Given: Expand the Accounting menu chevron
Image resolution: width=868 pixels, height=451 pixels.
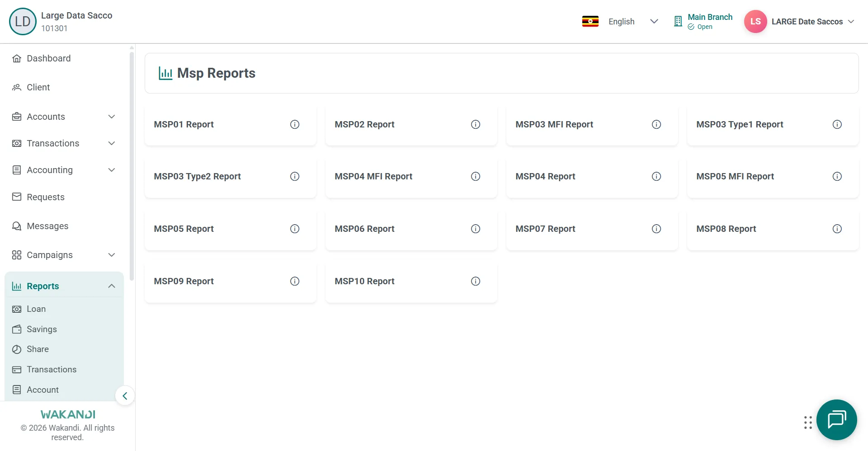Looking at the screenshot, I should click(112, 170).
